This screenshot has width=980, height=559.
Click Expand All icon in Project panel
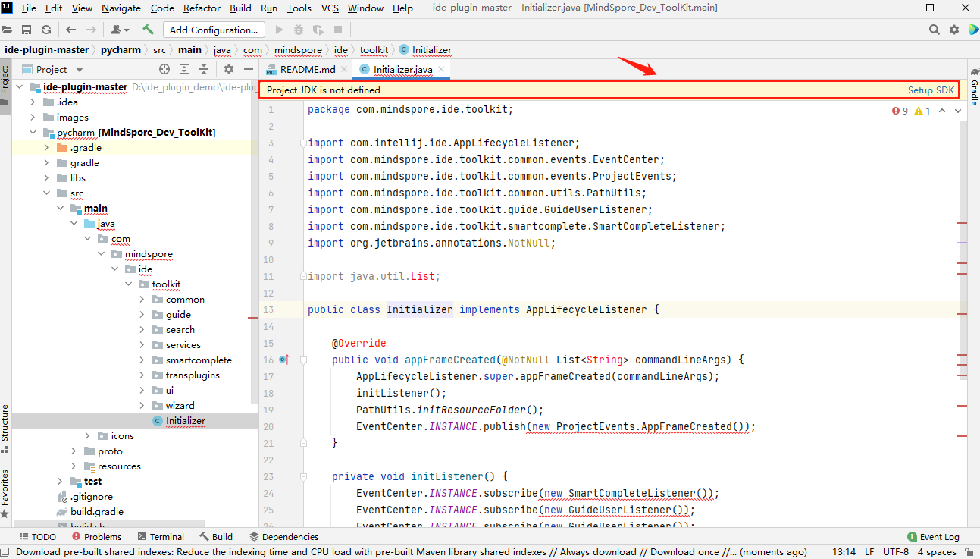(184, 69)
